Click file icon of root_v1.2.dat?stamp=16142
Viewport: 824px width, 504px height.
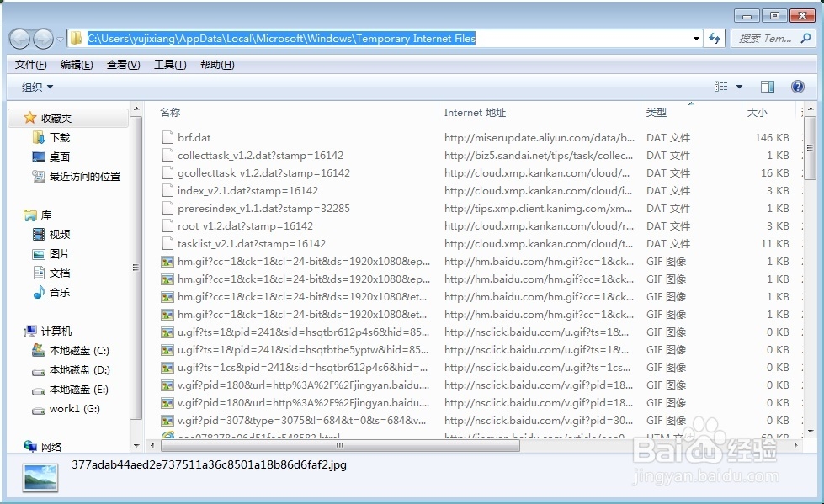click(x=167, y=226)
